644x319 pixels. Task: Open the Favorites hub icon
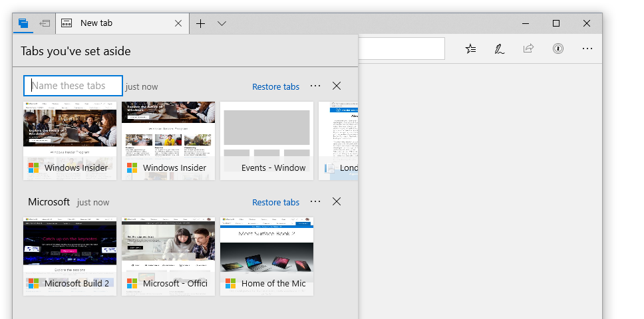click(x=471, y=49)
